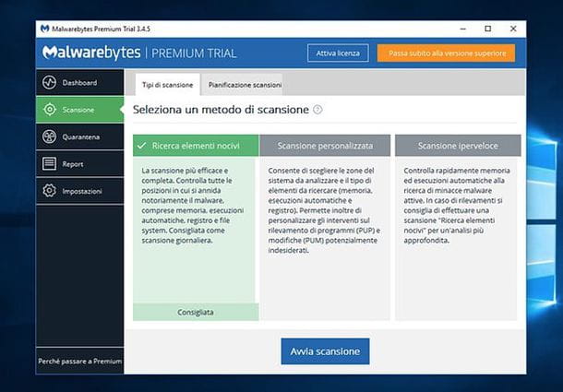Open Quarantena via its biohazard icon
Image resolution: width=563 pixels, height=392 pixels.
point(50,137)
